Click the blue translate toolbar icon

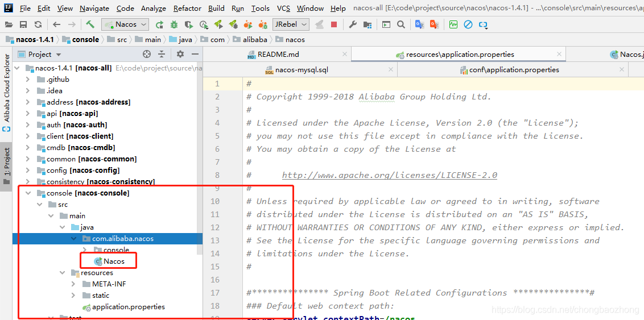click(419, 24)
